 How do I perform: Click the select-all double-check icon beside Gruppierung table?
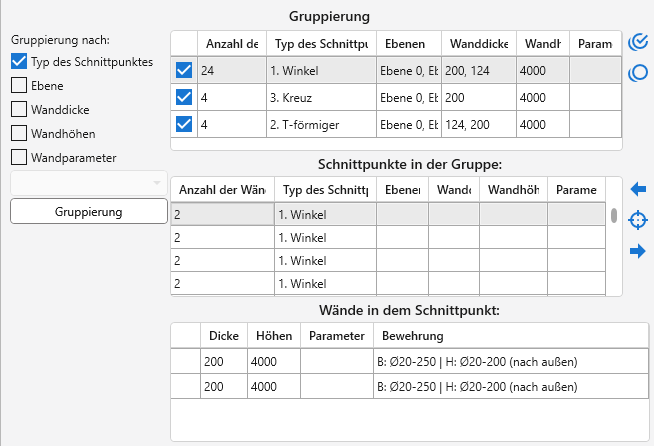[638, 43]
